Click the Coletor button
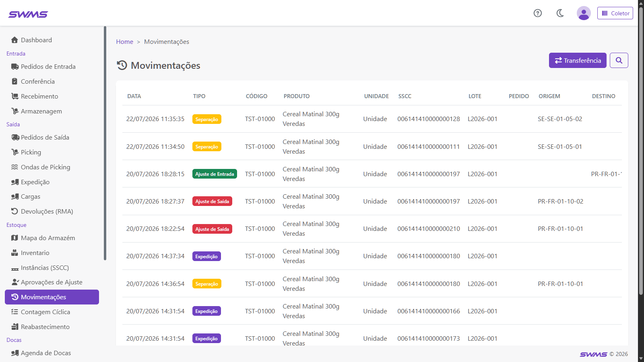Image resolution: width=644 pixels, height=362 pixels. [615, 13]
